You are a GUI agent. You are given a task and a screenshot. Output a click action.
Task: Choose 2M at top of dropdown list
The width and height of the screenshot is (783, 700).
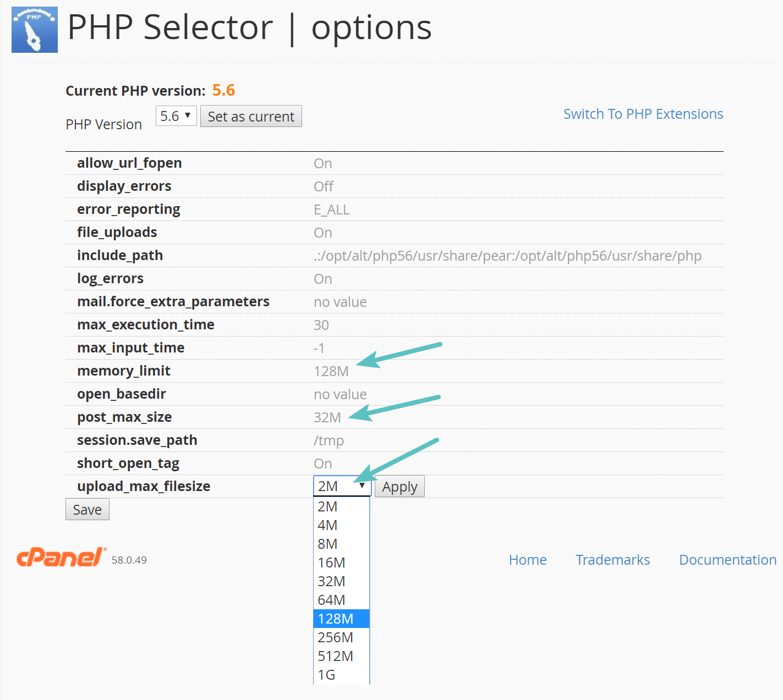[327, 506]
